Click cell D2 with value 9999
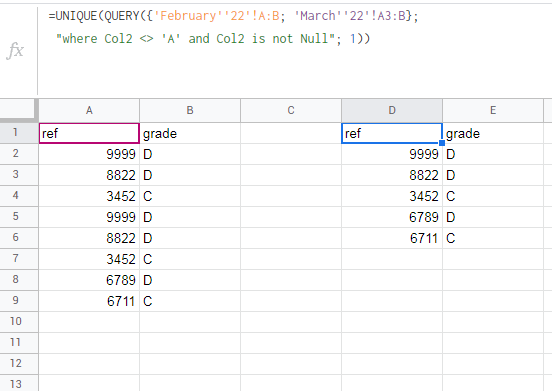Screen dimensions: 552x391 (392, 154)
